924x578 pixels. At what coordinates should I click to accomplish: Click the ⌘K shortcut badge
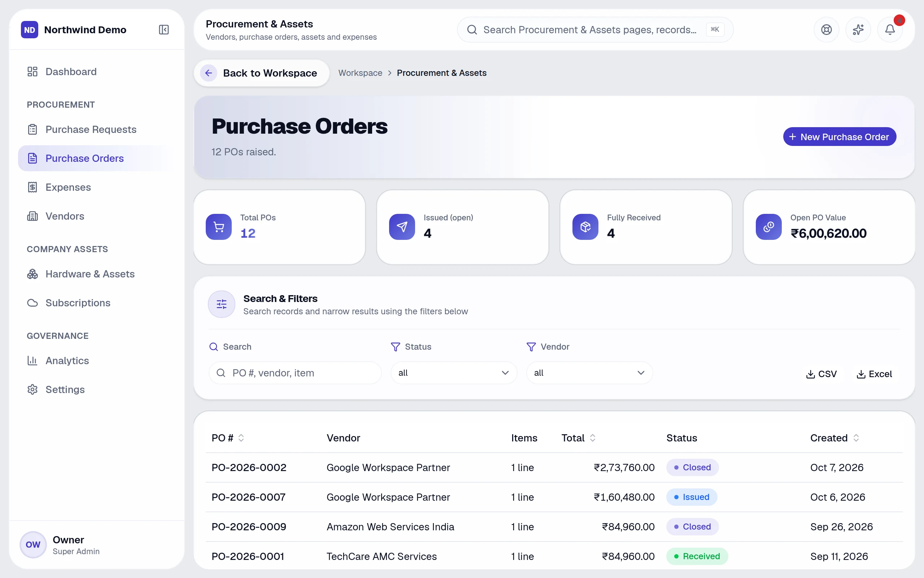pyautogui.click(x=715, y=29)
